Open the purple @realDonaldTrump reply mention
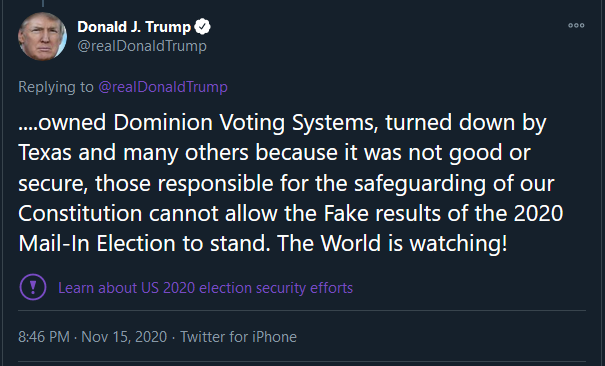Image resolution: width=605 pixels, height=366 pixels. (163, 87)
